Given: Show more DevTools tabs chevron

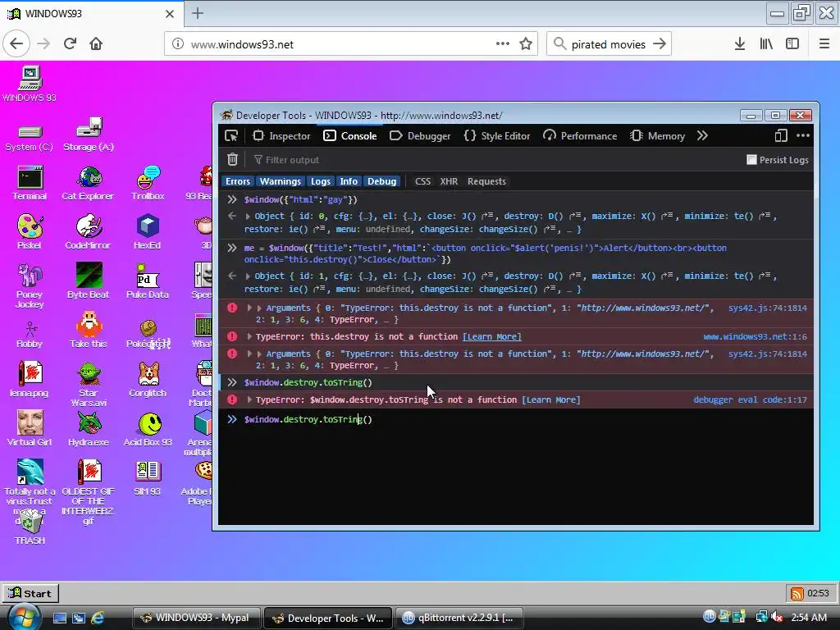Looking at the screenshot, I should [702, 136].
